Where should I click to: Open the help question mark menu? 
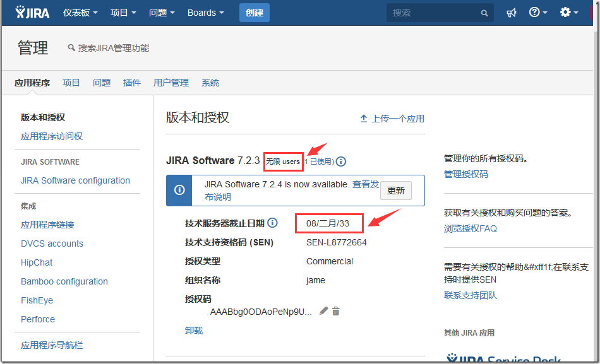pos(537,13)
